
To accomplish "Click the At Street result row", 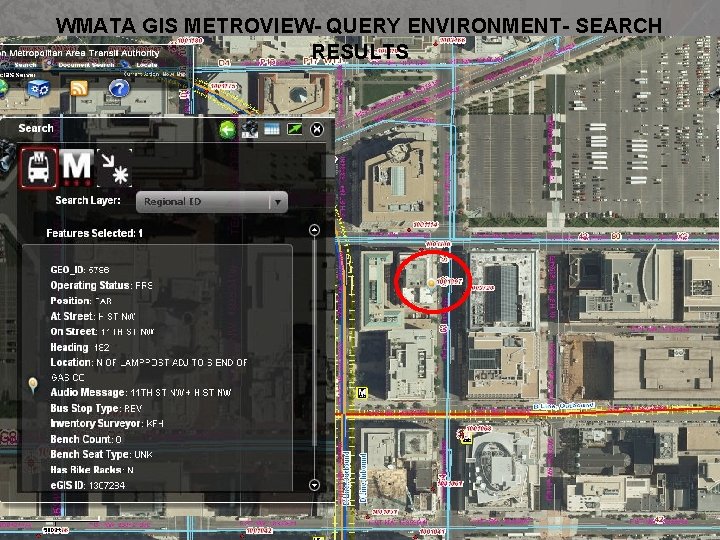I will 93,316.
